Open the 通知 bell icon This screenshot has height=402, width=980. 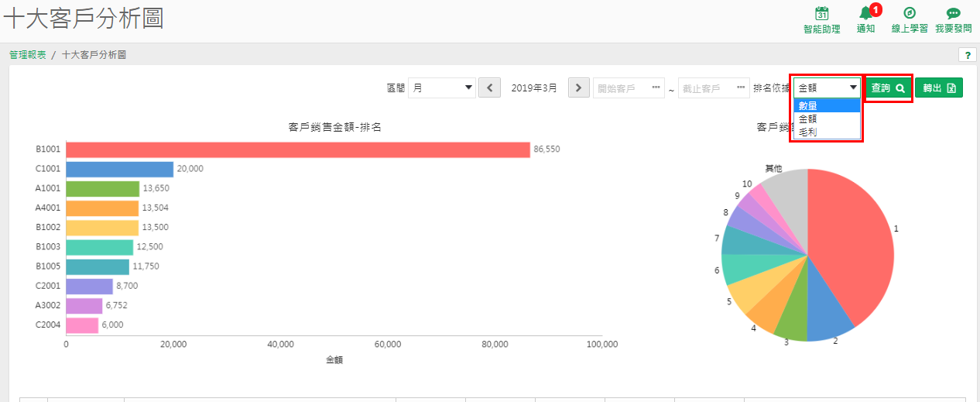click(865, 13)
